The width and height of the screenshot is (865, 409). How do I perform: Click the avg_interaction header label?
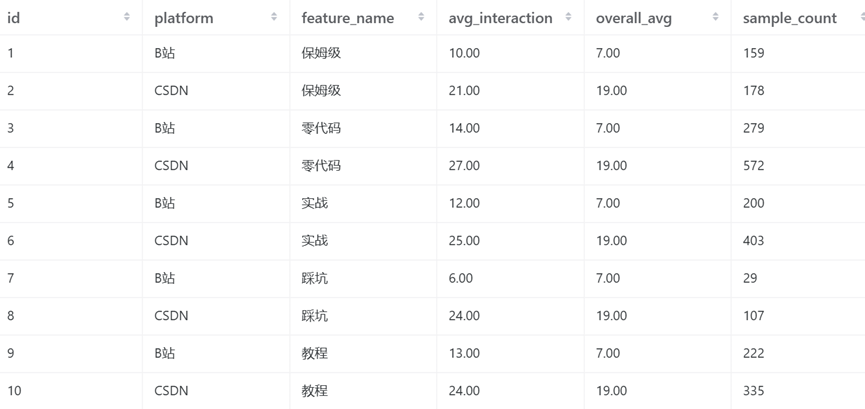click(500, 18)
